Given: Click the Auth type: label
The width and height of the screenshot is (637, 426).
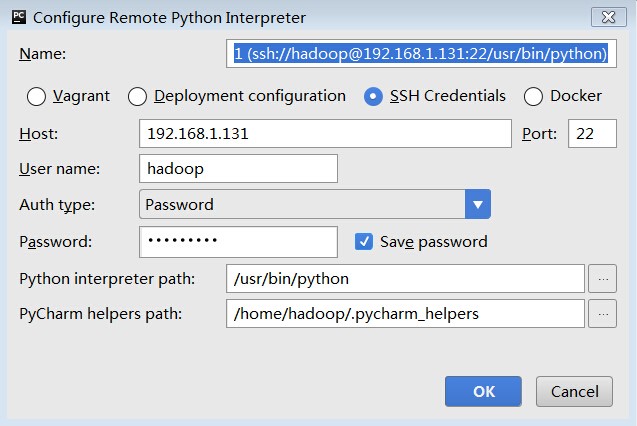Looking at the screenshot, I should [x=57, y=205].
